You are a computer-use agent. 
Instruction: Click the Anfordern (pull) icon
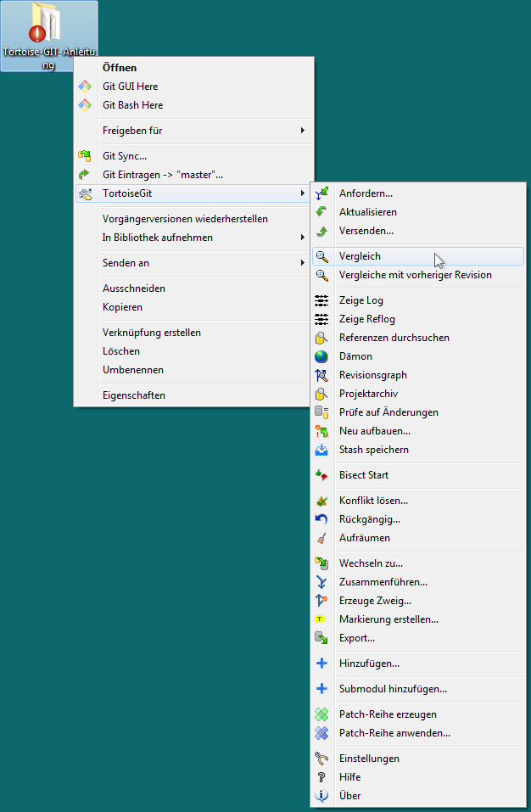point(321,193)
